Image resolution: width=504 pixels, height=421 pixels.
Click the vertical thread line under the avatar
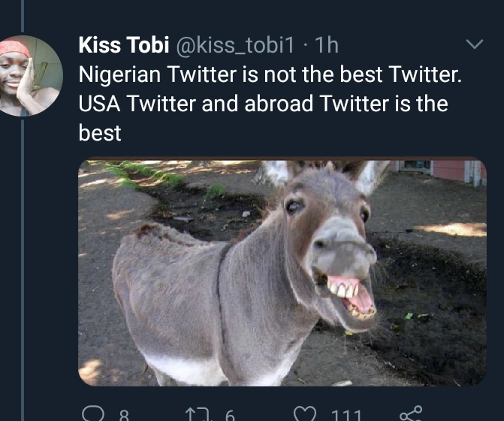pyautogui.click(x=22, y=263)
